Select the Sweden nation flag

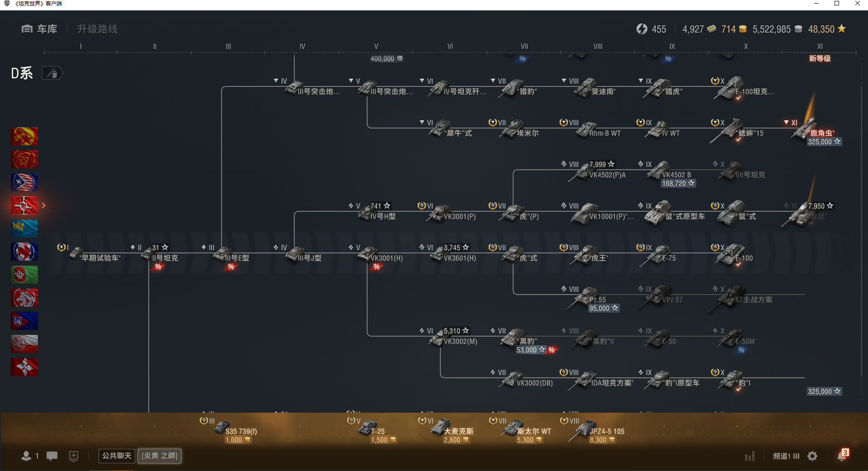(x=24, y=228)
